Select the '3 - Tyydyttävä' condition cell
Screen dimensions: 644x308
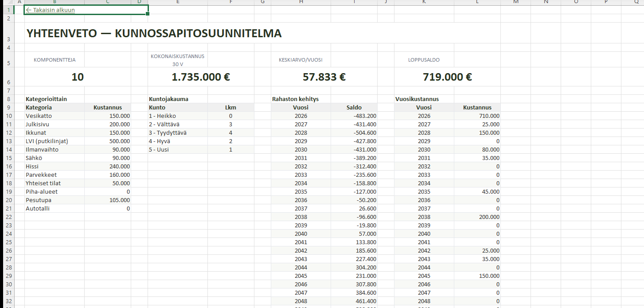[168, 133]
